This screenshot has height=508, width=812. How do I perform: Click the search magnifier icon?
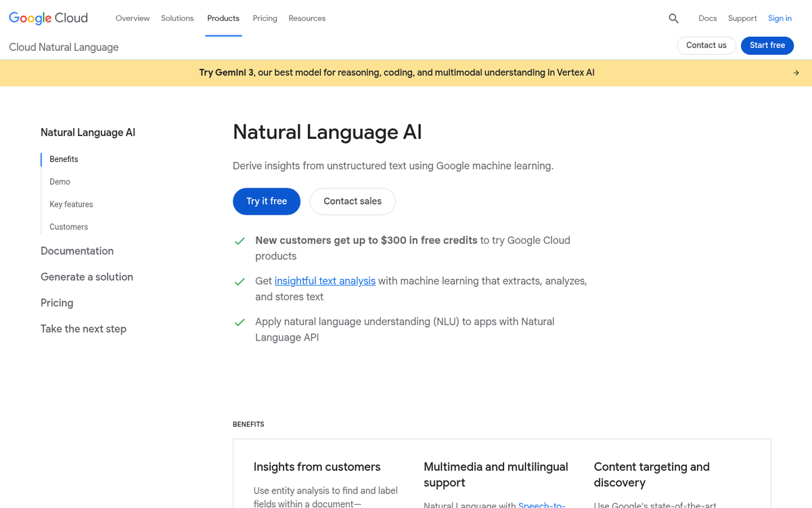[673, 18]
